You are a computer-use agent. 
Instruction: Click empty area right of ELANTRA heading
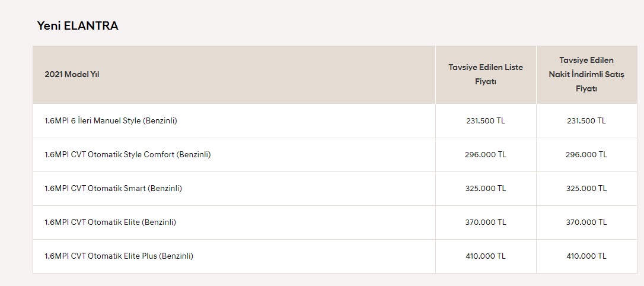click(369, 26)
